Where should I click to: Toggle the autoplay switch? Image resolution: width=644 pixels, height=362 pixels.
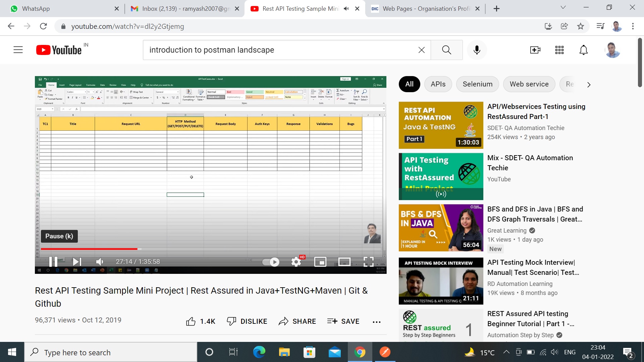pos(270,262)
